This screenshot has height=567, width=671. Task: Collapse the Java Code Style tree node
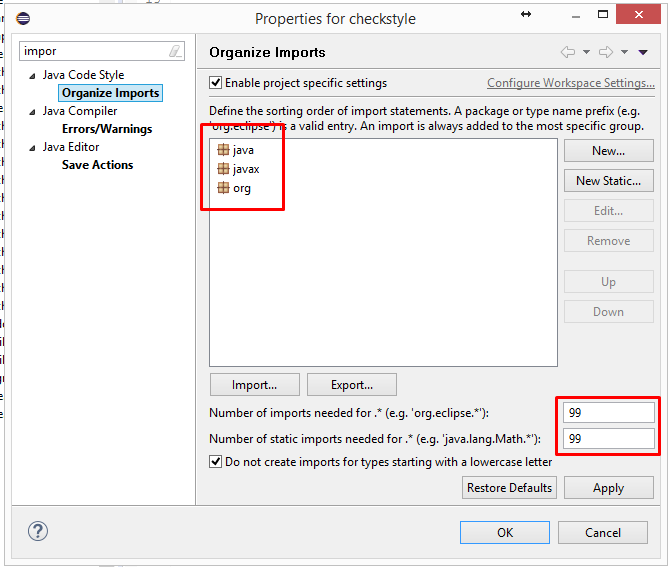click(32, 76)
